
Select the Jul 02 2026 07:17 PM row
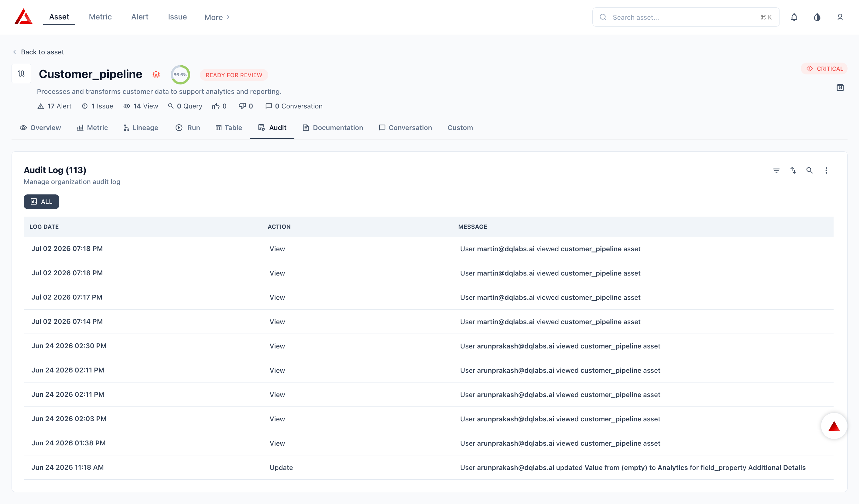click(429, 297)
